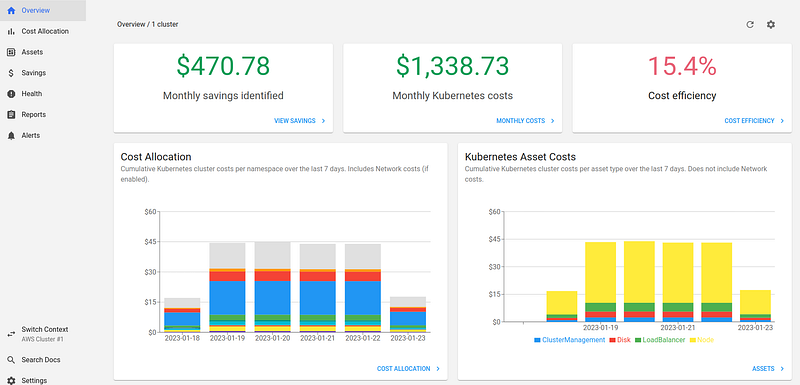This screenshot has width=800, height=385.
Task: Open Cost Allocation bar chart icon
Action: pyautogui.click(x=11, y=31)
